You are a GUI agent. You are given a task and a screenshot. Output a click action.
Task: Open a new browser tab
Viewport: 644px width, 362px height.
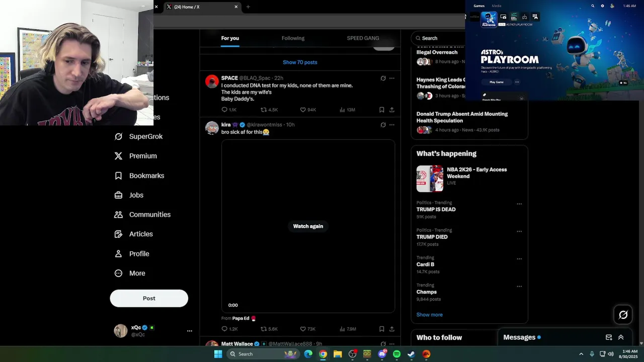point(248,7)
